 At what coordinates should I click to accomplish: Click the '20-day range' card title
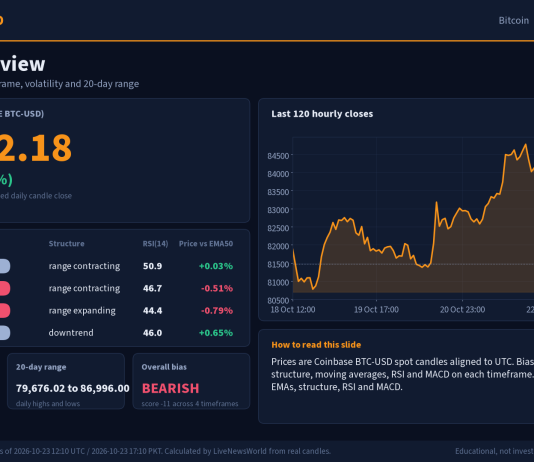click(41, 367)
